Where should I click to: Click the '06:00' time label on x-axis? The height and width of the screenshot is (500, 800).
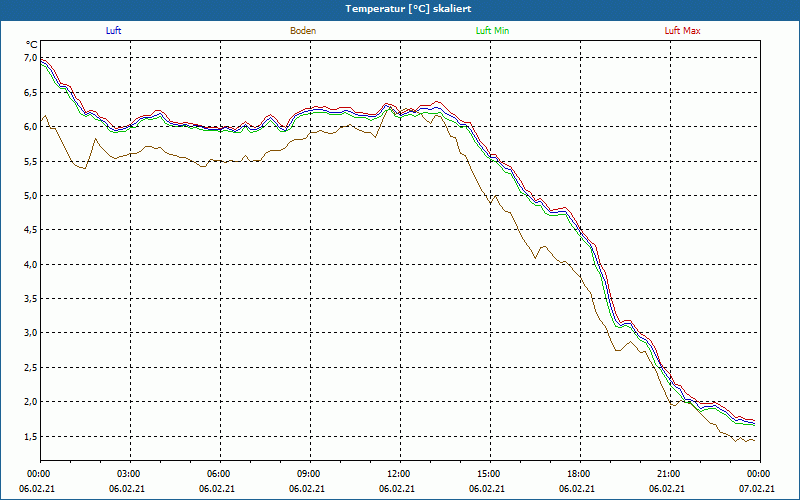[217, 474]
